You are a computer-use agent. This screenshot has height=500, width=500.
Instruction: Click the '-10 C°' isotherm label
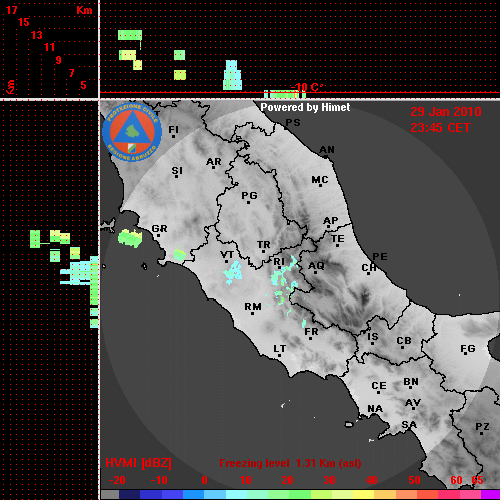click(x=306, y=88)
